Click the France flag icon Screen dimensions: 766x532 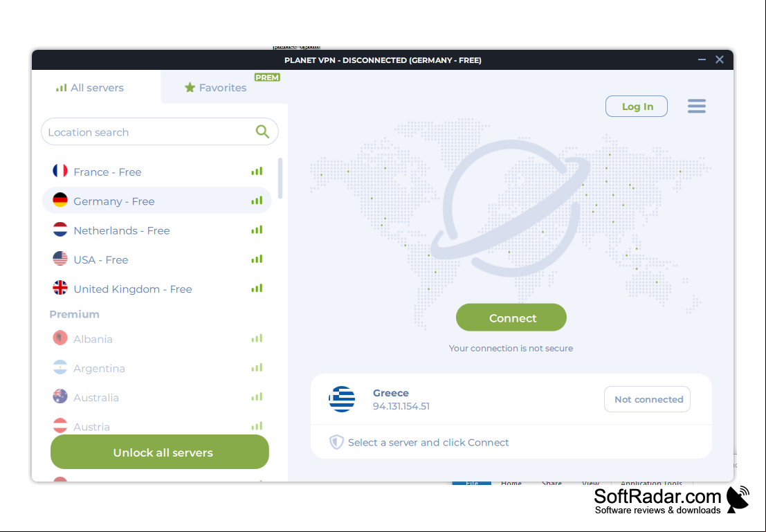[x=60, y=170]
